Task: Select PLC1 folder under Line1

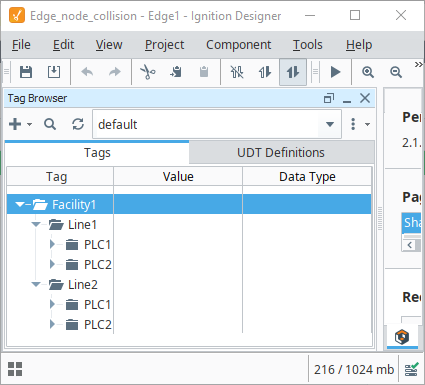Action: tap(97, 245)
